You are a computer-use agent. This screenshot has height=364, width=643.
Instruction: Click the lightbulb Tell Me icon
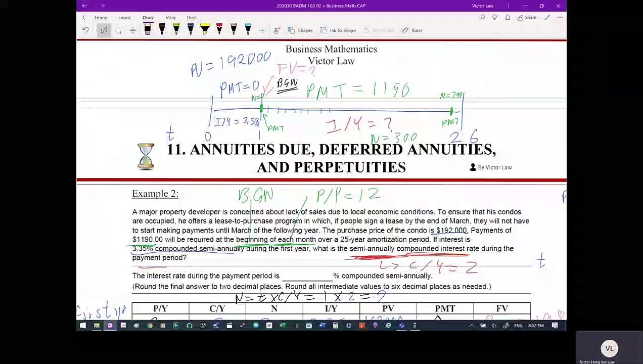tap(494, 18)
